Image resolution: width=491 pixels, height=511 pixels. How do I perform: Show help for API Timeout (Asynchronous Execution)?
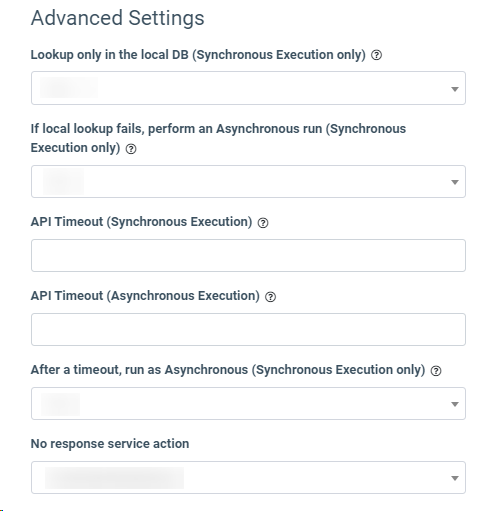pyautogui.click(x=270, y=297)
